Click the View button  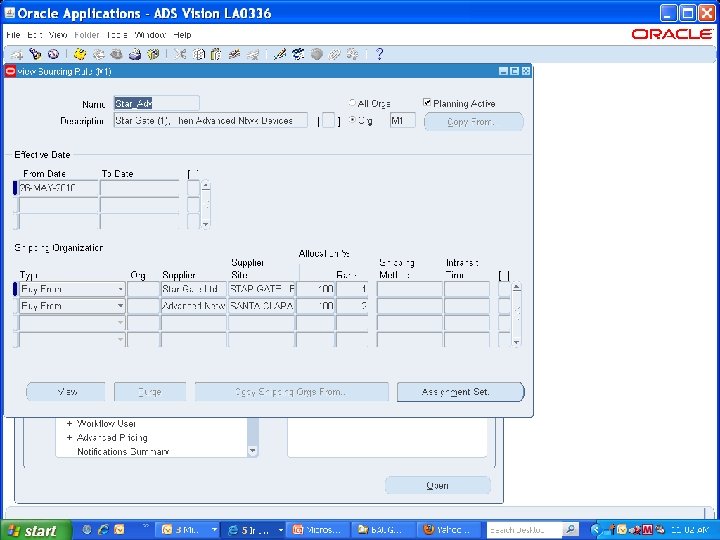pos(66,392)
